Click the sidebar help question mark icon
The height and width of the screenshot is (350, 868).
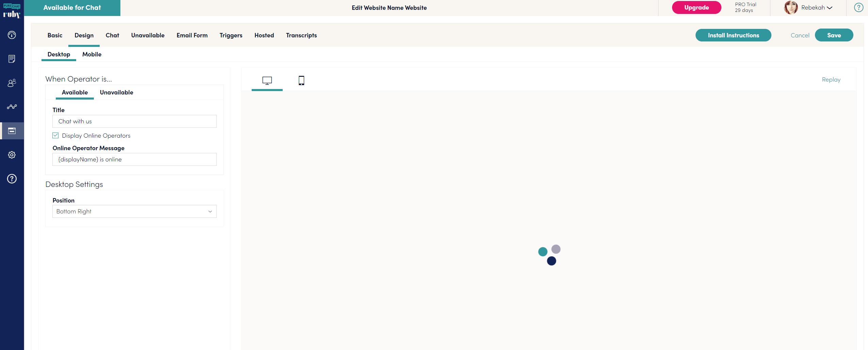[x=12, y=179]
